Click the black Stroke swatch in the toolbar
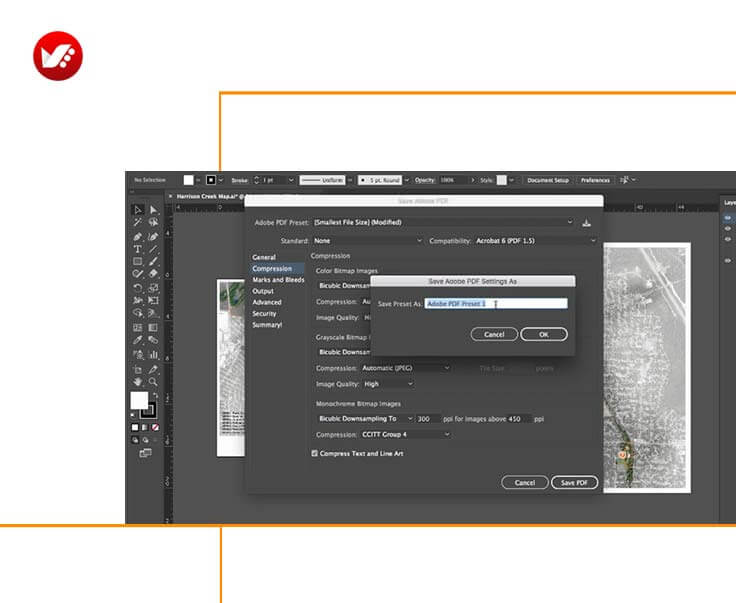Viewport: 736px width, 603px height. 149,411
